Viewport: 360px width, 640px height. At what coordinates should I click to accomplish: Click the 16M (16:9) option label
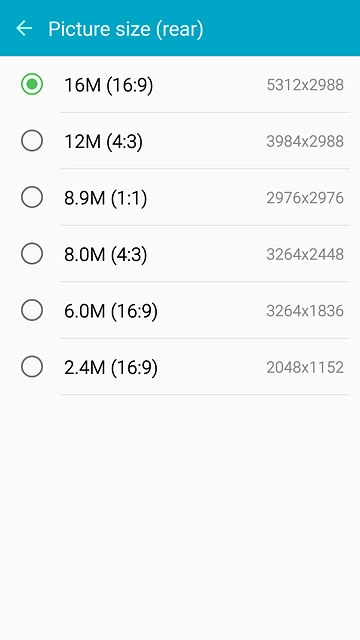(109, 86)
